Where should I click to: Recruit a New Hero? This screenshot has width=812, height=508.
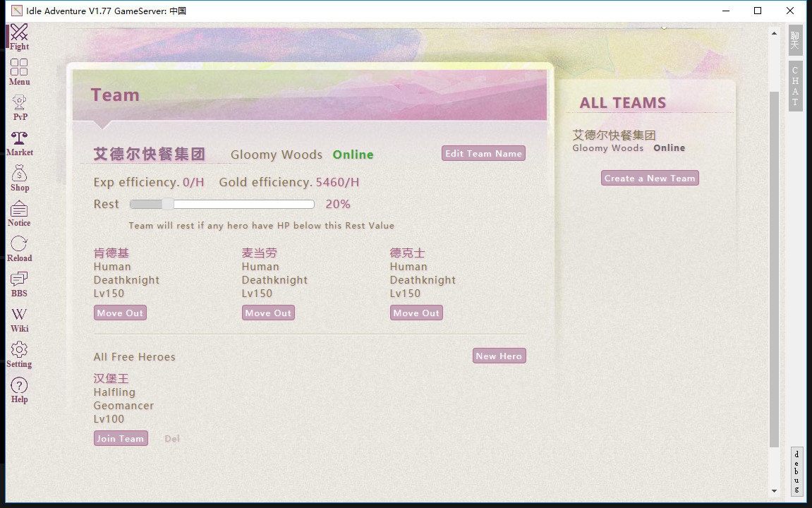(499, 356)
